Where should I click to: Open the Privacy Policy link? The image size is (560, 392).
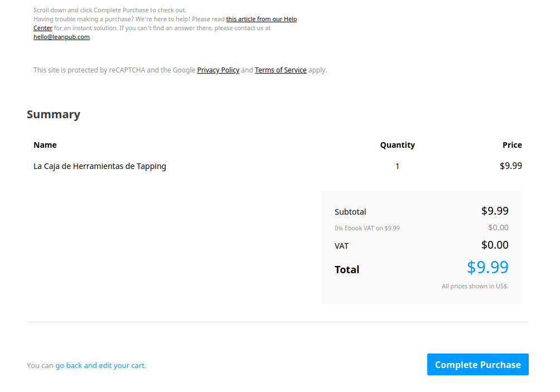tap(218, 70)
